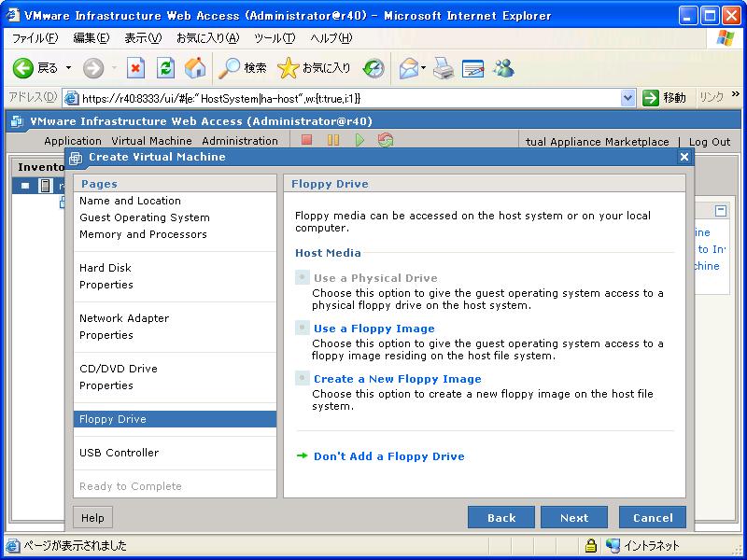Viewport: 747px width, 560px height.
Task: Click the IE Forward arrow icon
Action: click(x=93, y=68)
